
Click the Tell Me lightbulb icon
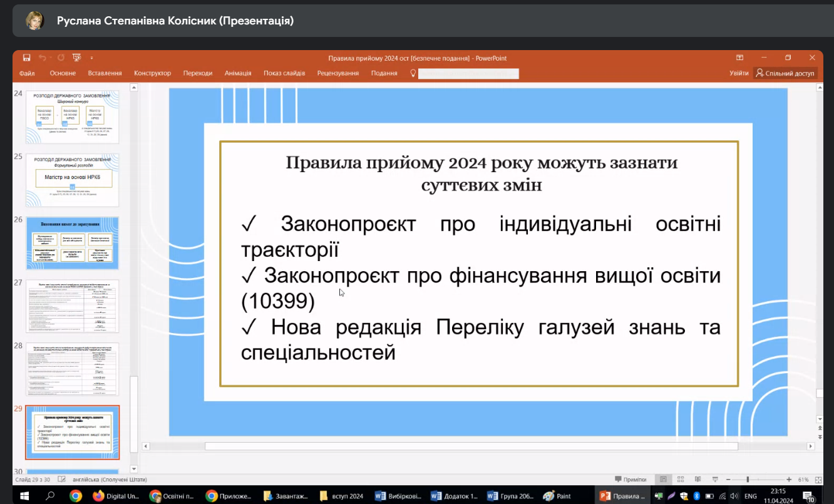pyautogui.click(x=413, y=73)
